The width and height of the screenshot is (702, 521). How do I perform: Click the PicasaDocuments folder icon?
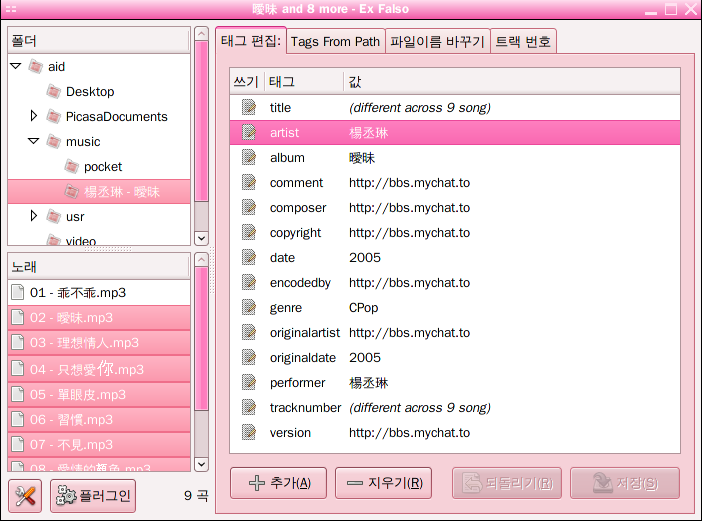click(53, 116)
